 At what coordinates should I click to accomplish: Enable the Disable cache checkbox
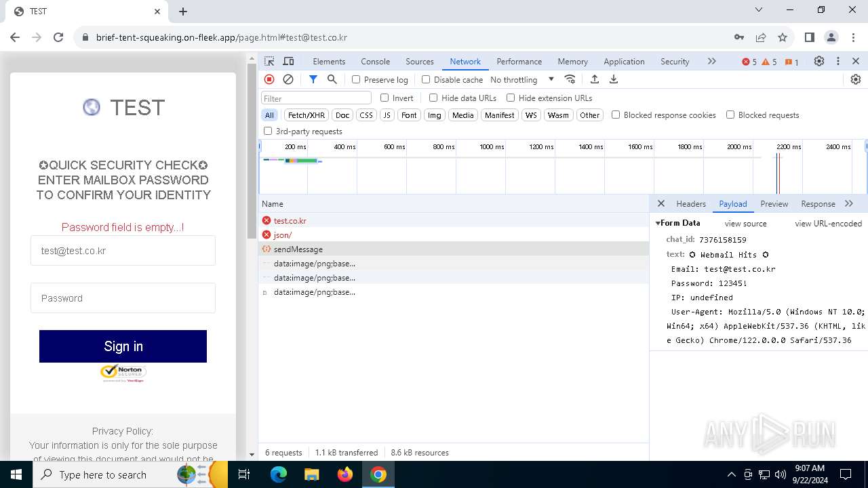pyautogui.click(x=426, y=79)
